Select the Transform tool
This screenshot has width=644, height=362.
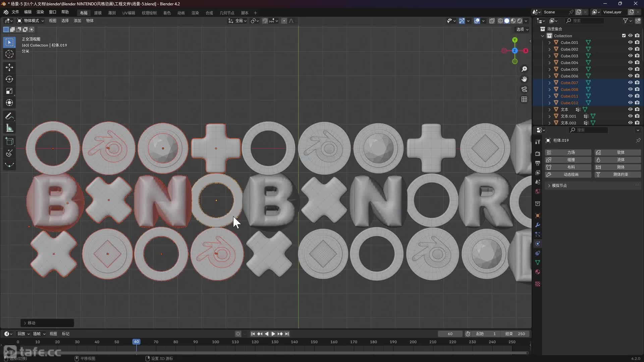(9, 103)
